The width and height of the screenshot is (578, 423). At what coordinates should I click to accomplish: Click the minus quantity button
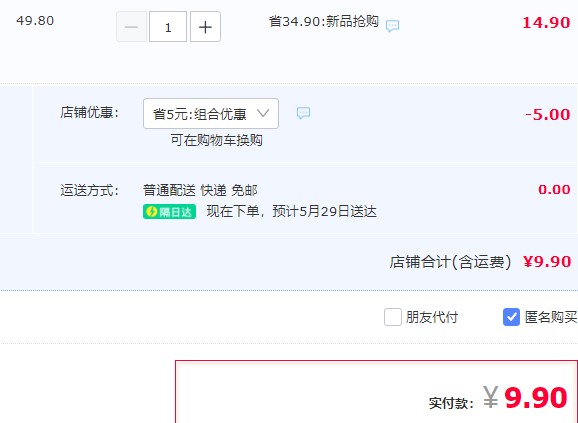pyautogui.click(x=132, y=27)
